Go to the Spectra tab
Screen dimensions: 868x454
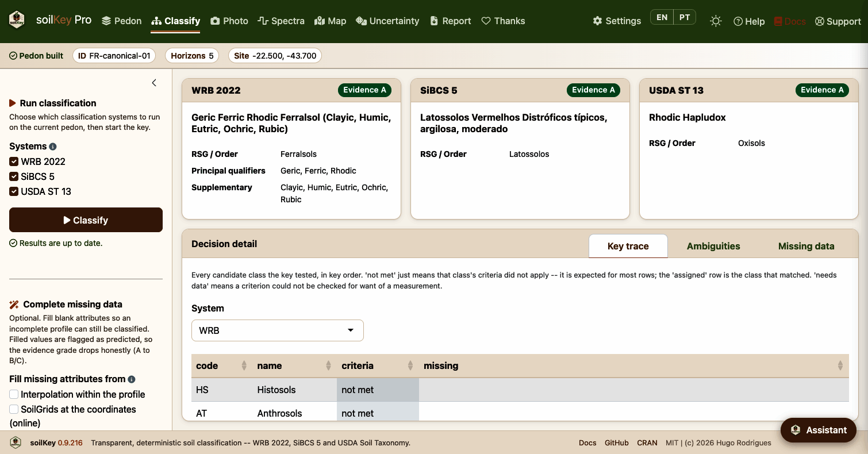(x=281, y=21)
